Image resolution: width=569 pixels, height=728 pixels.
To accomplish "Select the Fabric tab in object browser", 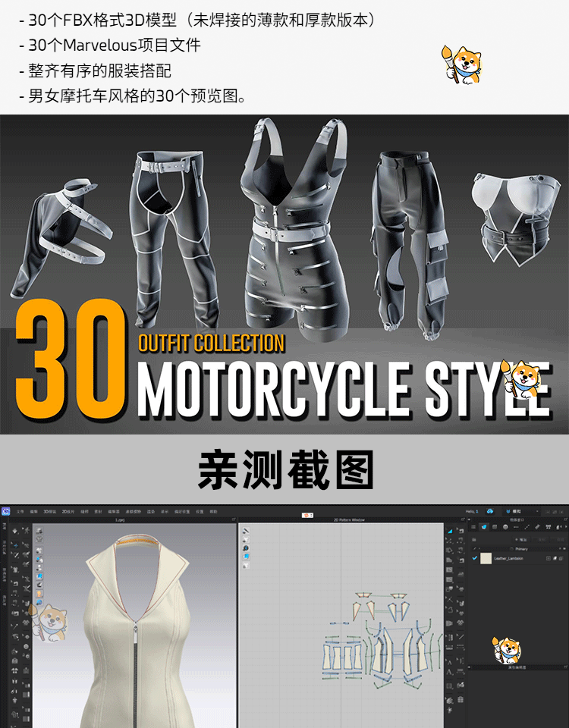I will point(483,527).
